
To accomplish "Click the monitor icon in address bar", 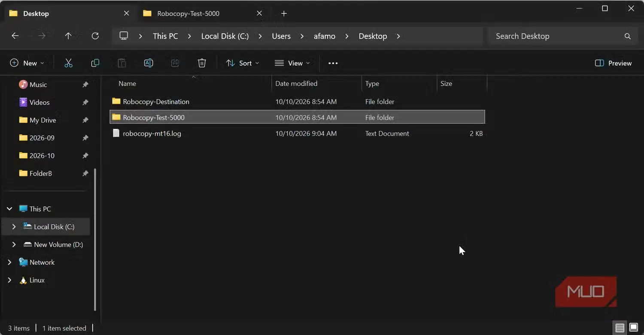I will [124, 36].
